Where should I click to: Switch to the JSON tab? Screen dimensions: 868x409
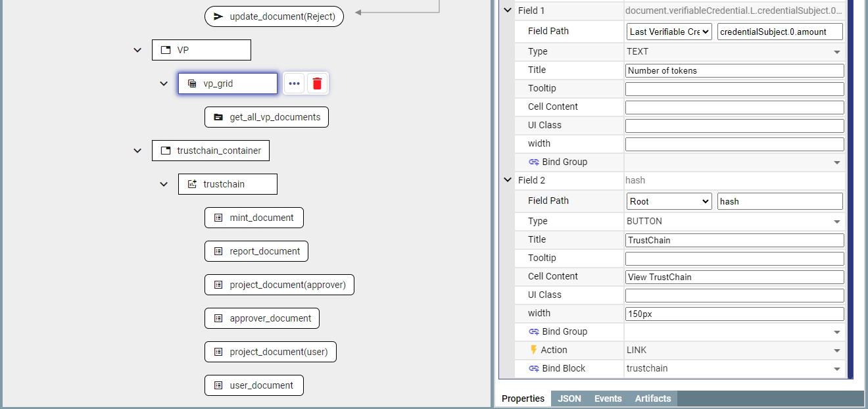coord(569,398)
